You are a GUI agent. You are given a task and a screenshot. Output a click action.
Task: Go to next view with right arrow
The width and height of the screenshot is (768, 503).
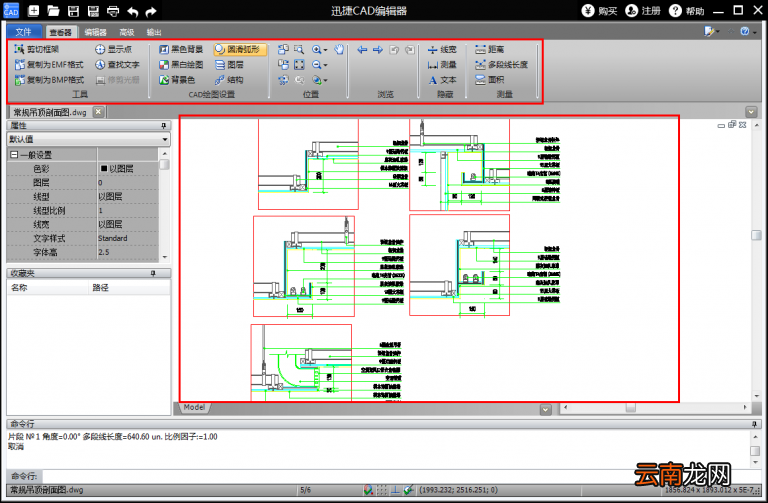pyautogui.click(x=378, y=49)
